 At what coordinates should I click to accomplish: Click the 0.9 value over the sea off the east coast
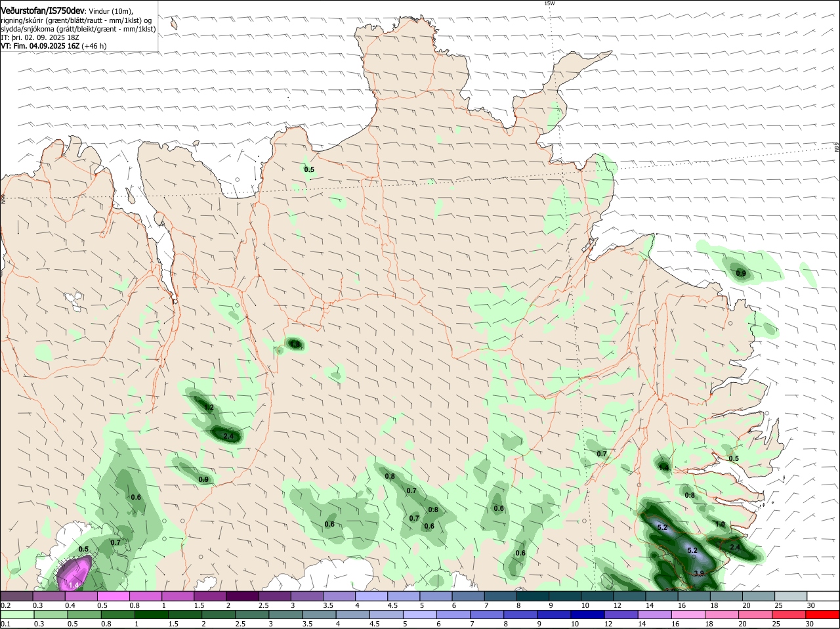(741, 273)
